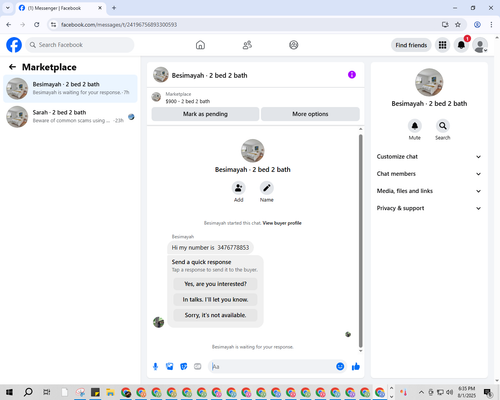Go back from Marketplace chats list

click(x=12, y=67)
